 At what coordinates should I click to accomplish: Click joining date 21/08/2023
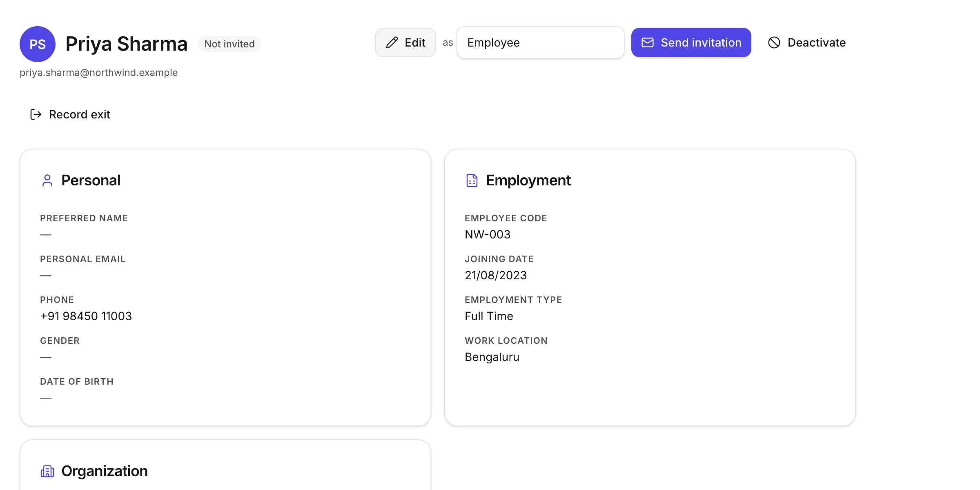496,275
